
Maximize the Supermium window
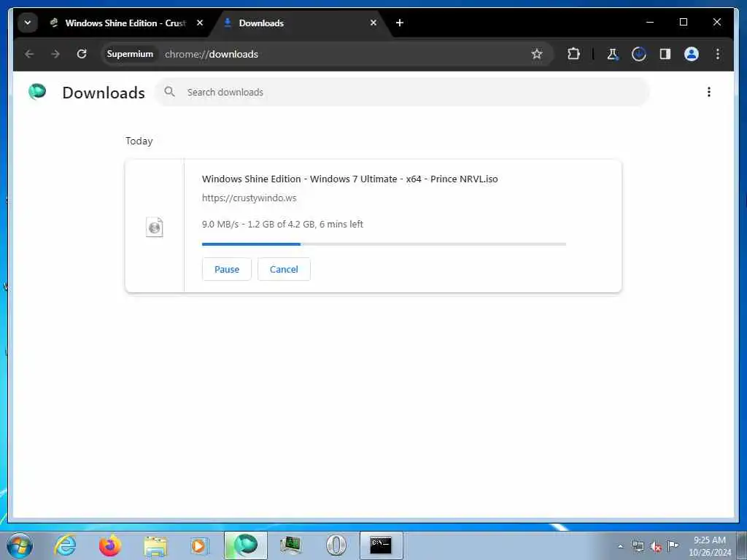(x=683, y=22)
